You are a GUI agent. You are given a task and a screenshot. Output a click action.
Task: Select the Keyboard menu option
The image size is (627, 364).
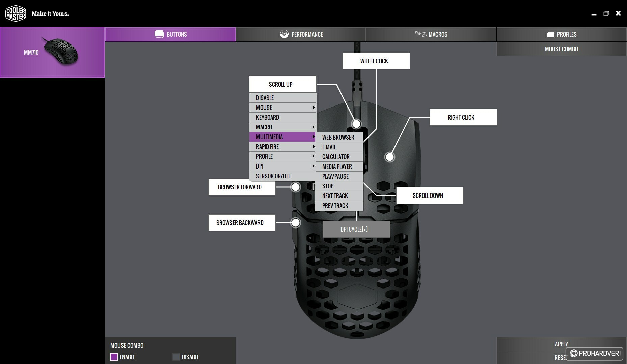(283, 117)
